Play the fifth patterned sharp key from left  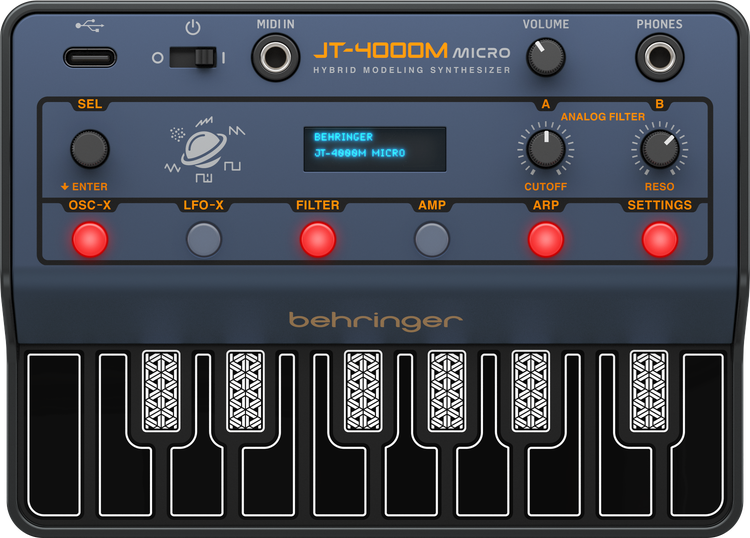[530, 391]
